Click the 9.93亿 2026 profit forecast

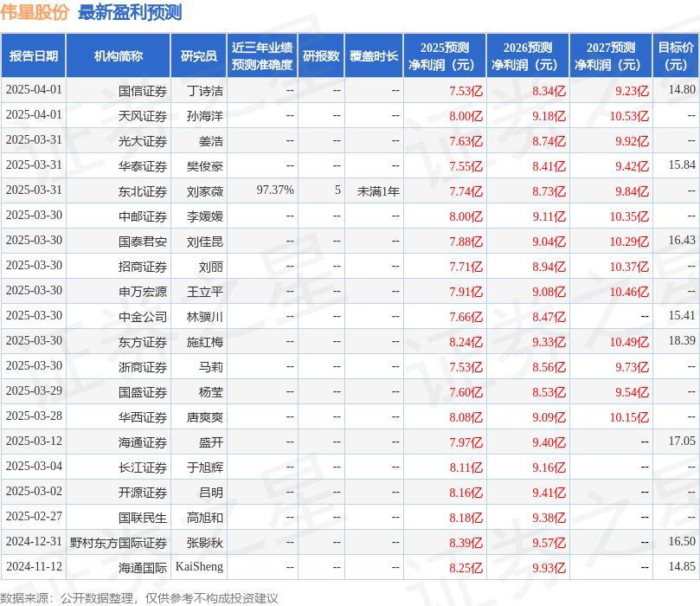549,568
